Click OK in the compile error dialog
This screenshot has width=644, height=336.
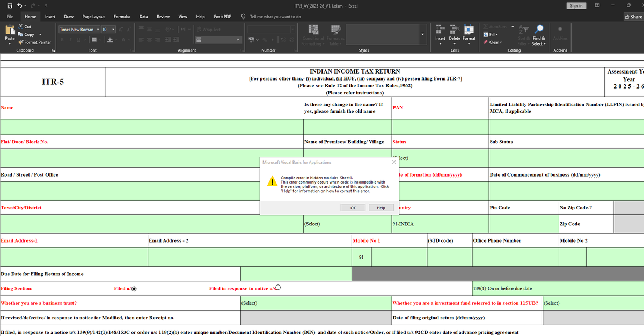pos(353,208)
